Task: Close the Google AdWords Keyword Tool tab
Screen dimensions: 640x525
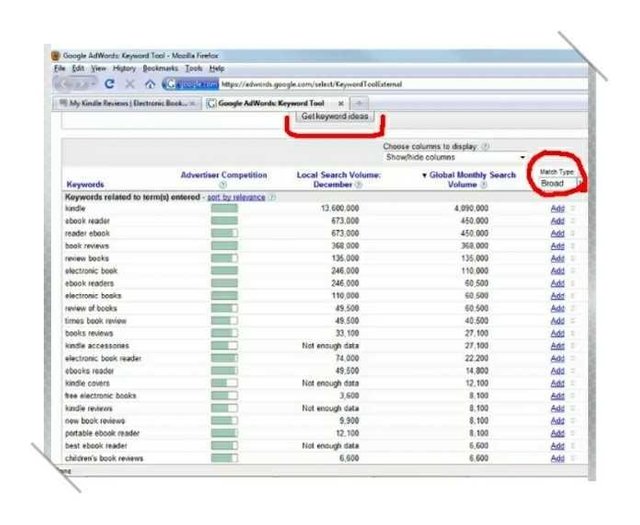Action: 341,103
